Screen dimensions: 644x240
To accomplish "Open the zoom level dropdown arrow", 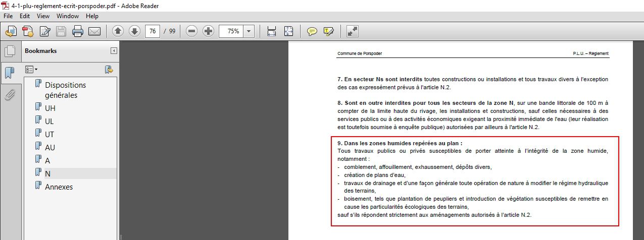I will click(x=249, y=31).
